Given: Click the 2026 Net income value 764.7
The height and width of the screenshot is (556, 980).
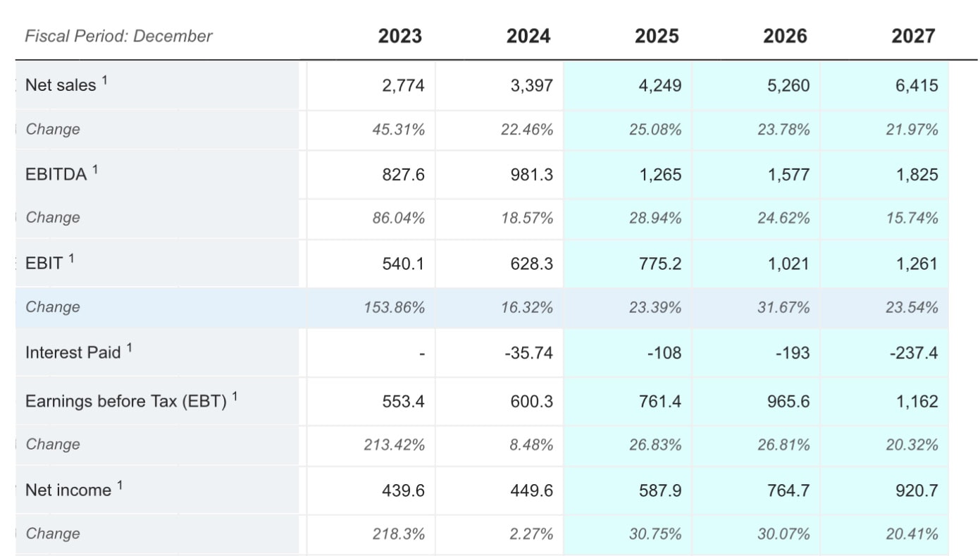Looking at the screenshot, I should (788, 490).
